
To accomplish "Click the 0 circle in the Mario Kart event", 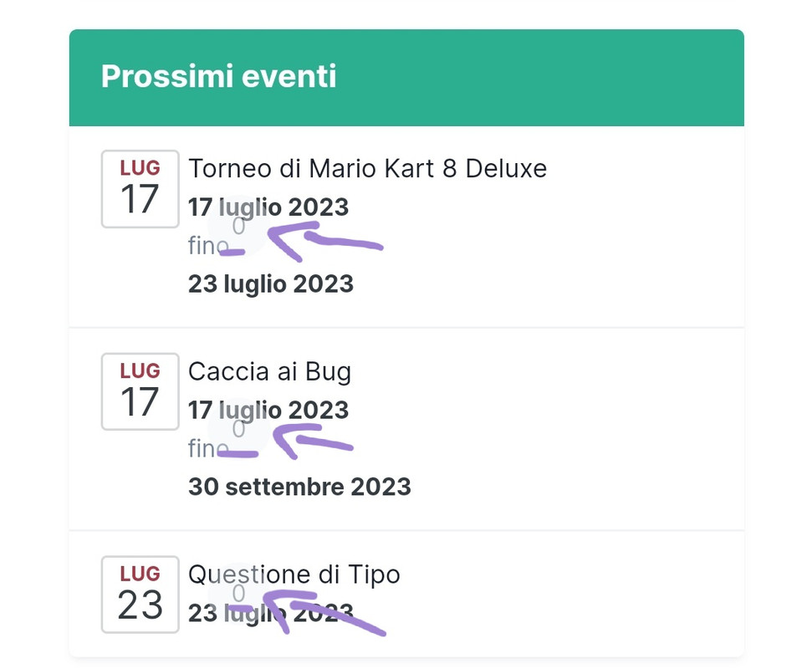I will coord(238,227).
